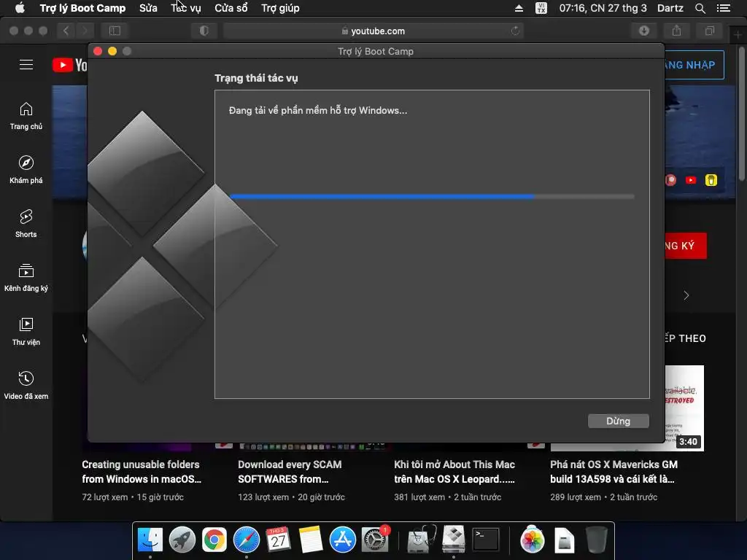The image size is (747, 560).
Task: Open Trash from the Dock
Action: tap(596, 540)
